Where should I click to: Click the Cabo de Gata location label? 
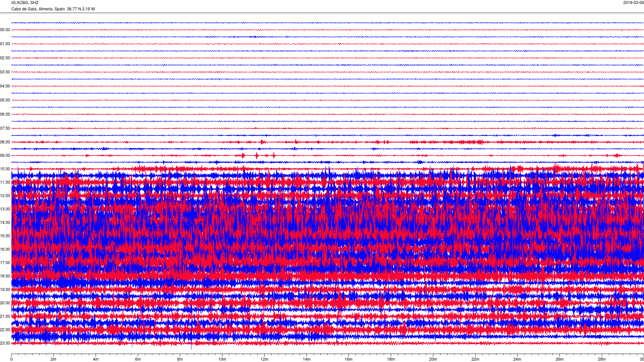click(53, 9)
